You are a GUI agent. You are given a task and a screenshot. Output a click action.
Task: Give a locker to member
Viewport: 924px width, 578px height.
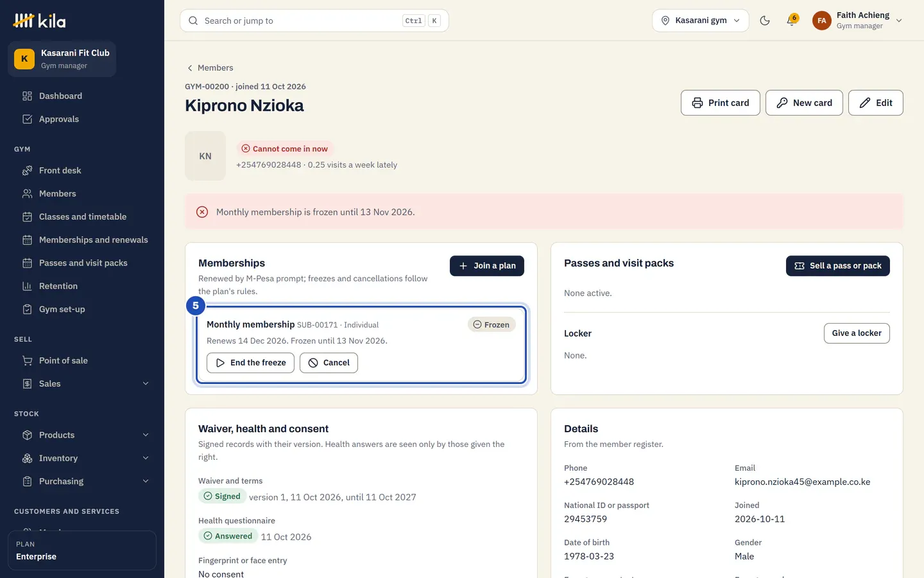click(x=857, y=333)
